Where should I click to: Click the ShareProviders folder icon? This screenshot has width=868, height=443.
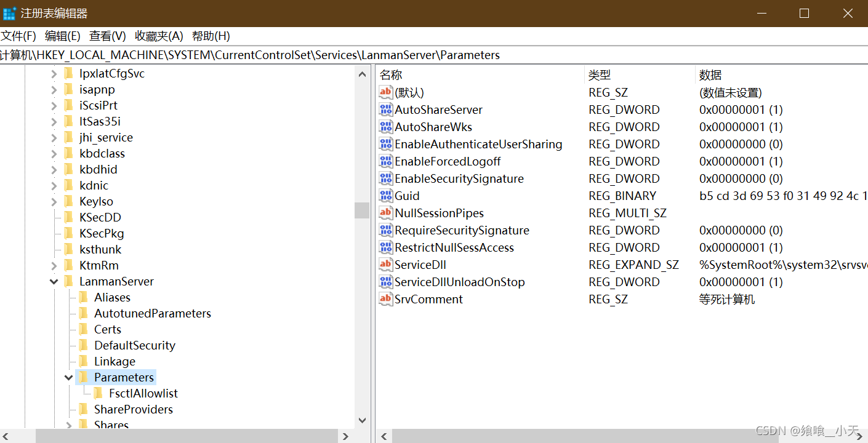[x=83, y=409]
